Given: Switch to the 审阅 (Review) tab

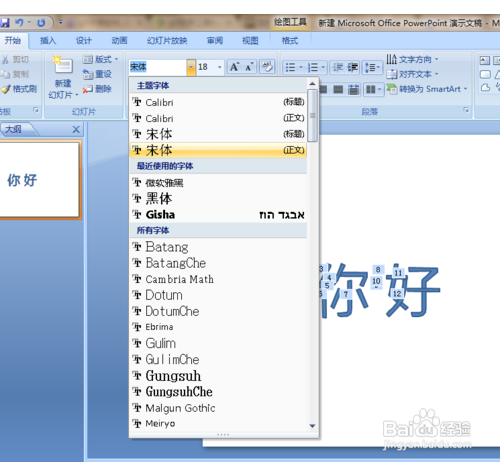Looking at the screenshot, I should click(215, 41).
